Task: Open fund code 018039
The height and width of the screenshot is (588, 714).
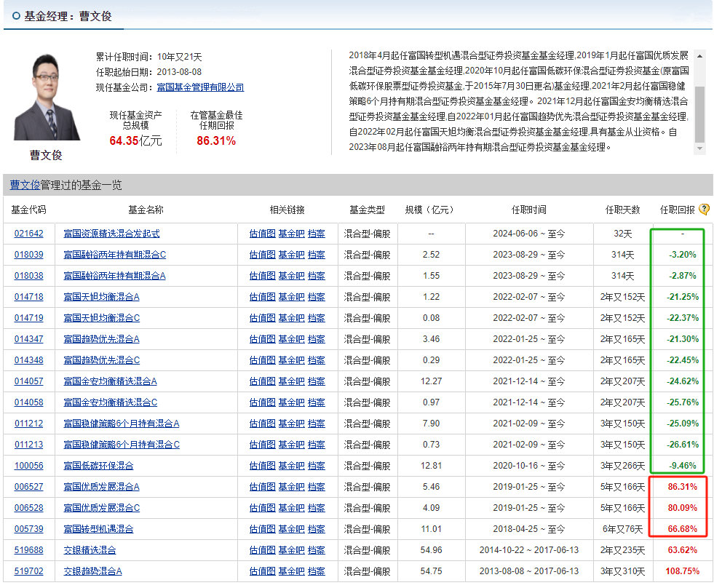Action: pos(28,255)
